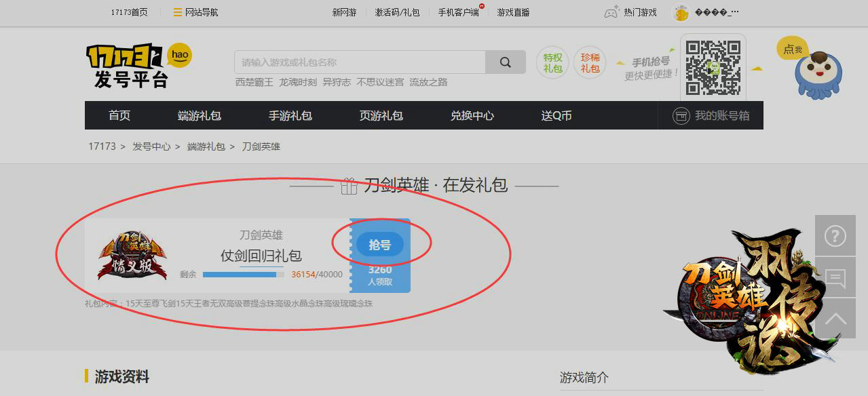
Task: Click the 刀剑英雄 羽传说 promo banner
Action: click(753, 302)
